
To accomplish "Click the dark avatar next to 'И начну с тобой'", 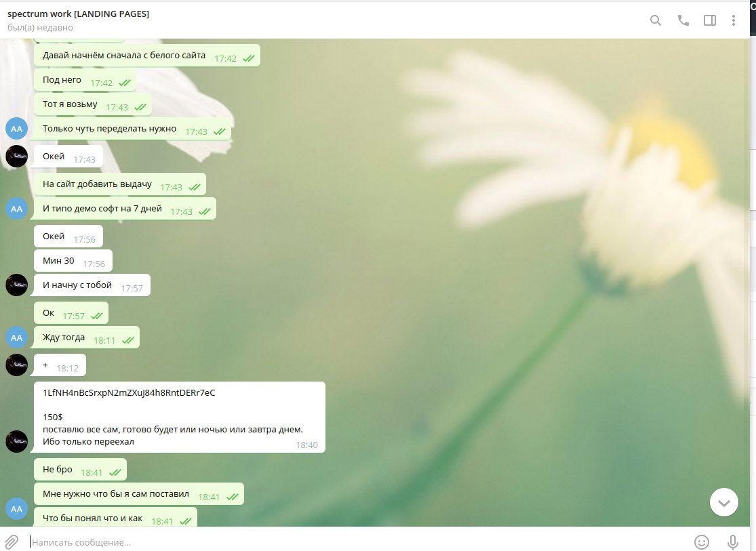I will [16, 285].
